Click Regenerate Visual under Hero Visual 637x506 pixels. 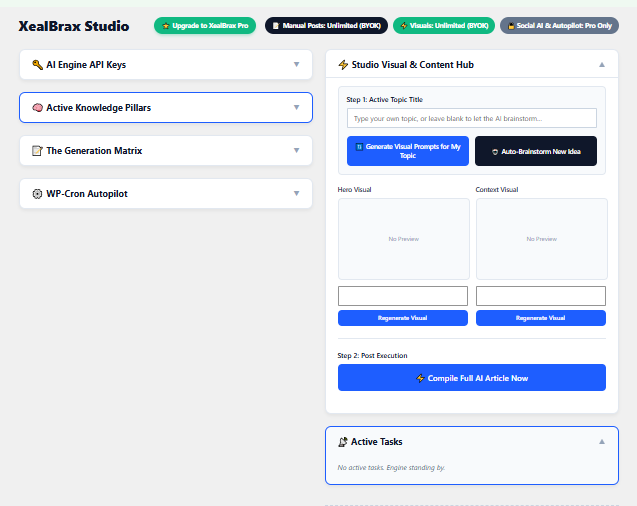coord(403,318)
